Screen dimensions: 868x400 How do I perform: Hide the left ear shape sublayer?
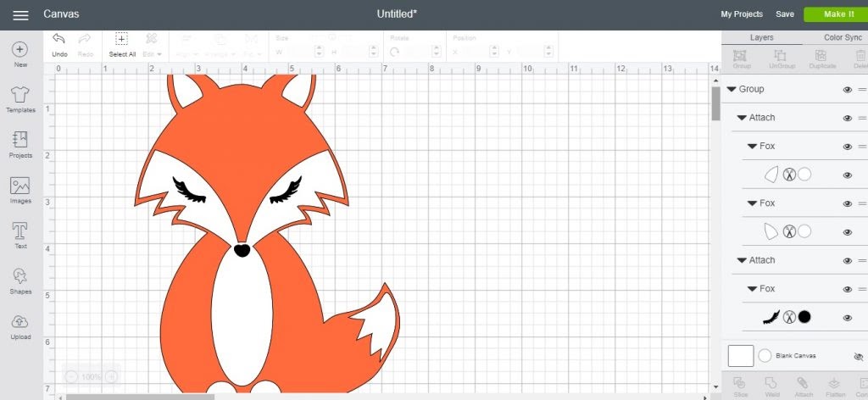[x=847, y=175]
